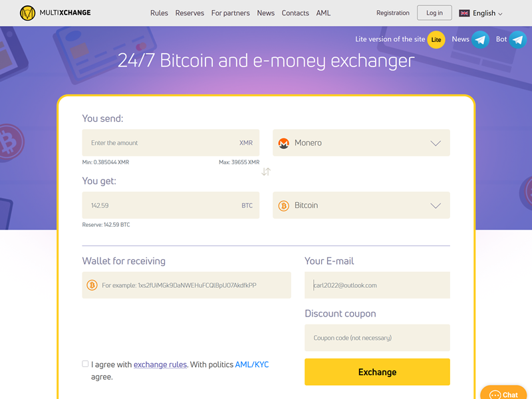Check the agree with exchange rules checkbox
The height and width of the screenshot is (399, 532).
(x=85, y=364)
